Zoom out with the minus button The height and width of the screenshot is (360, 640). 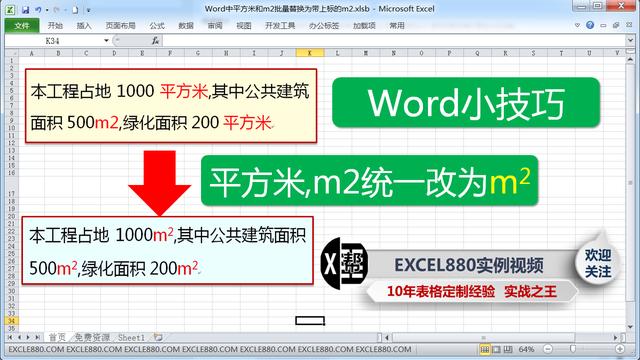pos(548,349)
